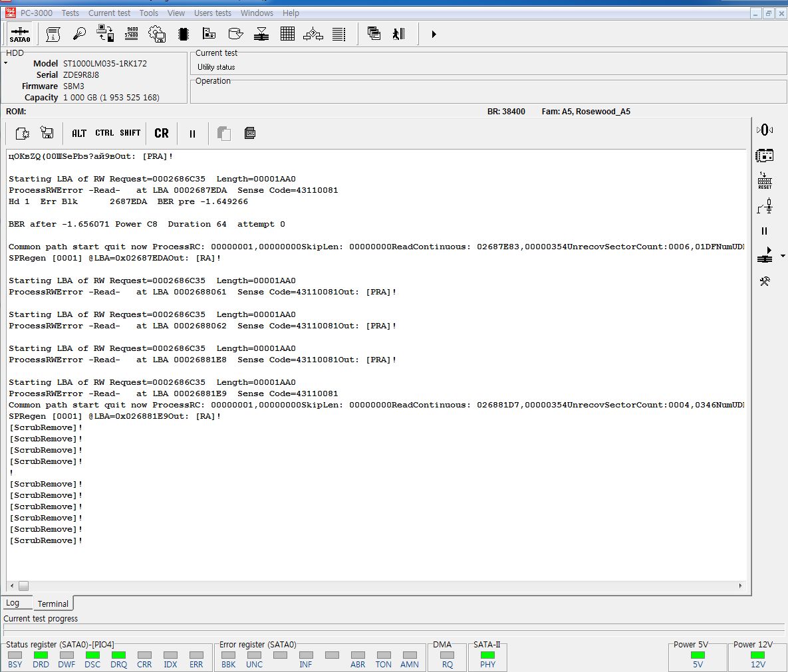This screenshot has width=788, height=672.
Task: Switch to the Log tab
Action: [13, 603]
